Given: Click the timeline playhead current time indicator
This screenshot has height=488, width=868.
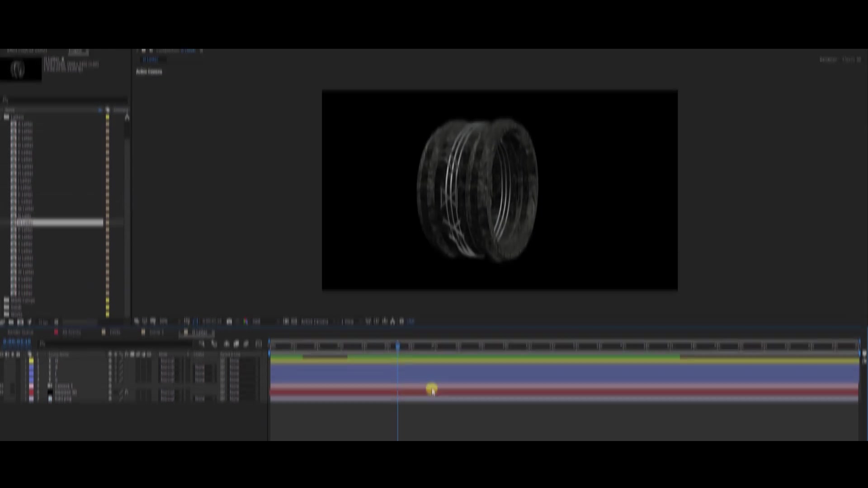Looking at the screenshot, I should tap(398, 346).
